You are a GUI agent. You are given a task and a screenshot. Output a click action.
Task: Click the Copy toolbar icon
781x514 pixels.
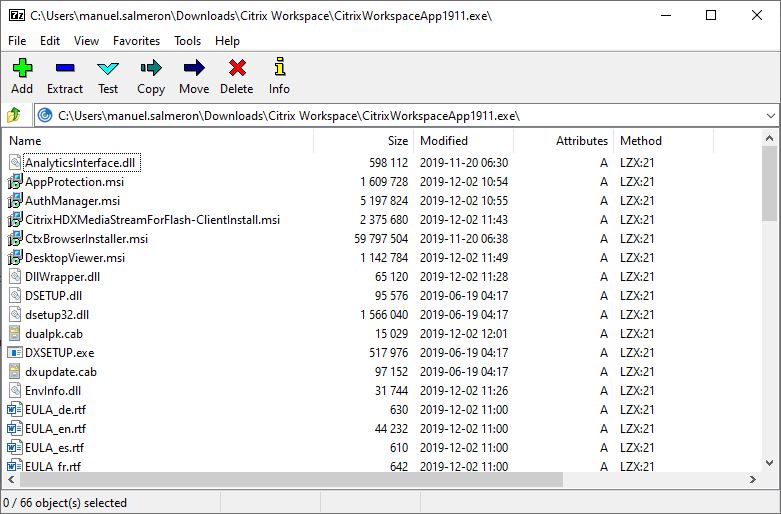(x=151, y=68)
